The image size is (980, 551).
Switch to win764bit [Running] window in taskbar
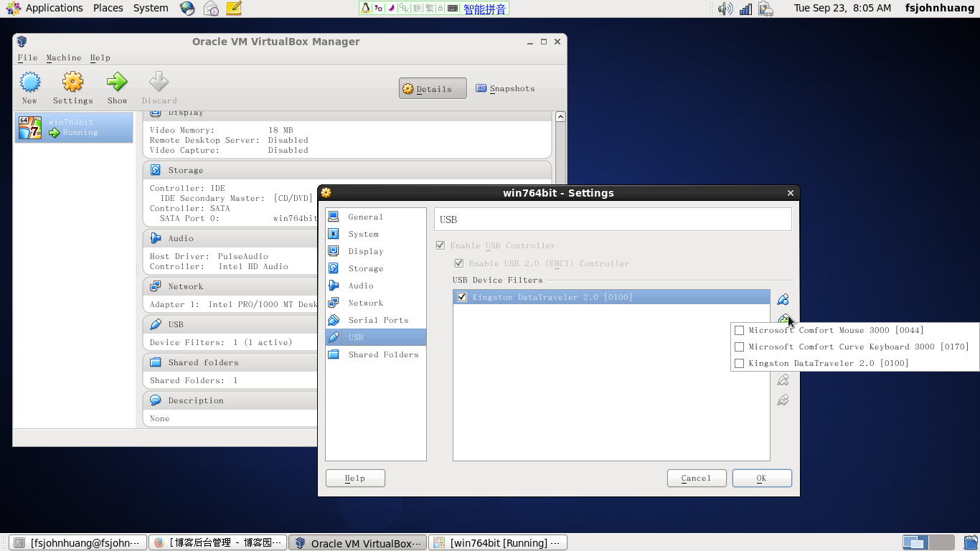(499, 543)
